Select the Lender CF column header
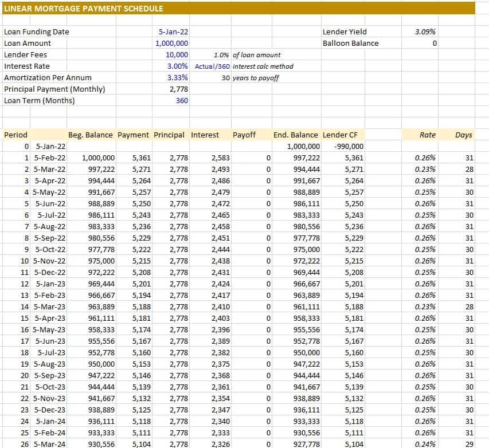The width and height of the screenshot is (489, 448). click(x=340, y=135)
